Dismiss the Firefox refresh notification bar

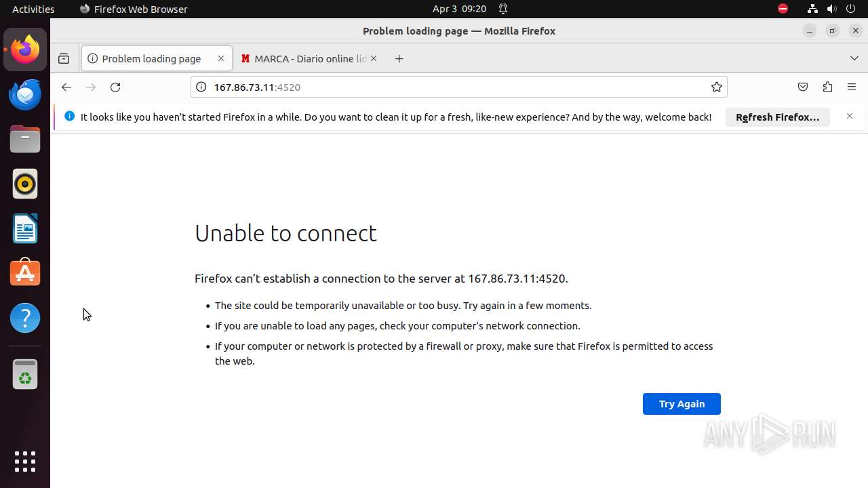[x=849, y=117]
